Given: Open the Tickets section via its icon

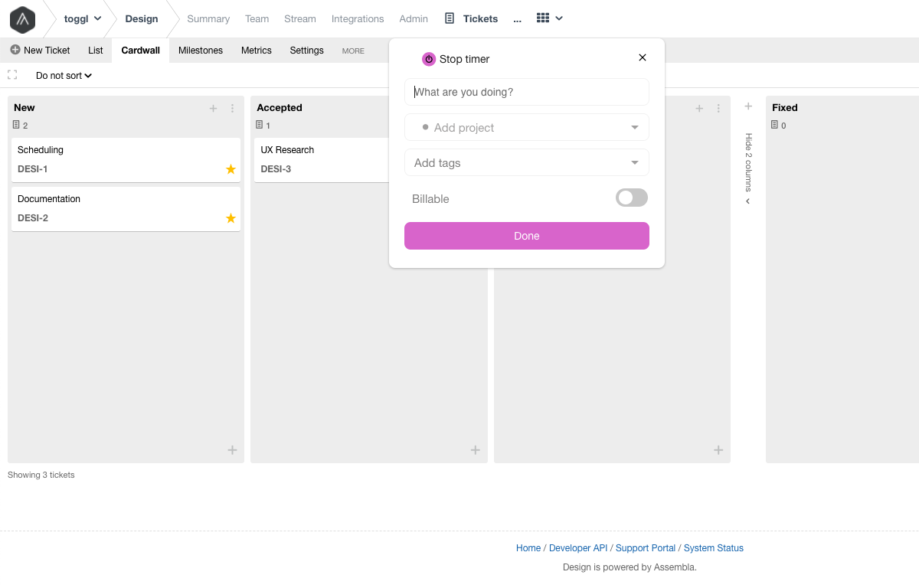Looking at the screenshot, I should click(449, 18).
